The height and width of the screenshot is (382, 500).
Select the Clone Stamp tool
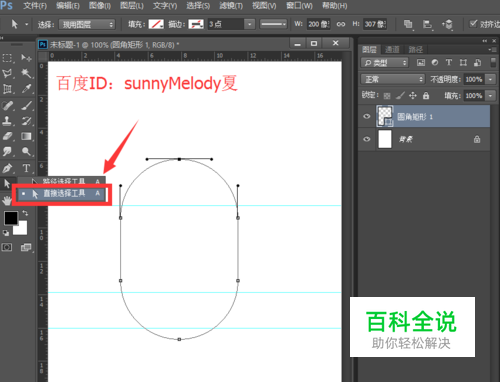(7, 121)
